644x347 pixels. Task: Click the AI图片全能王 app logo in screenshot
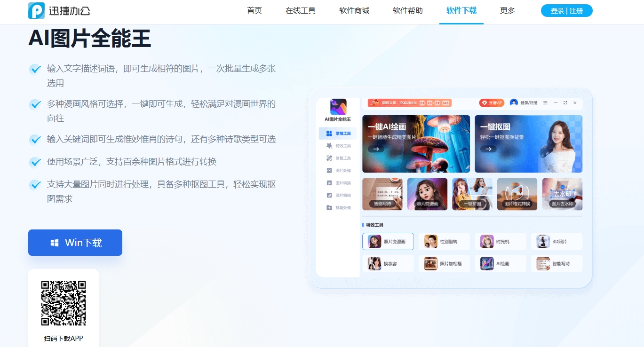click(x=338, y=107)
